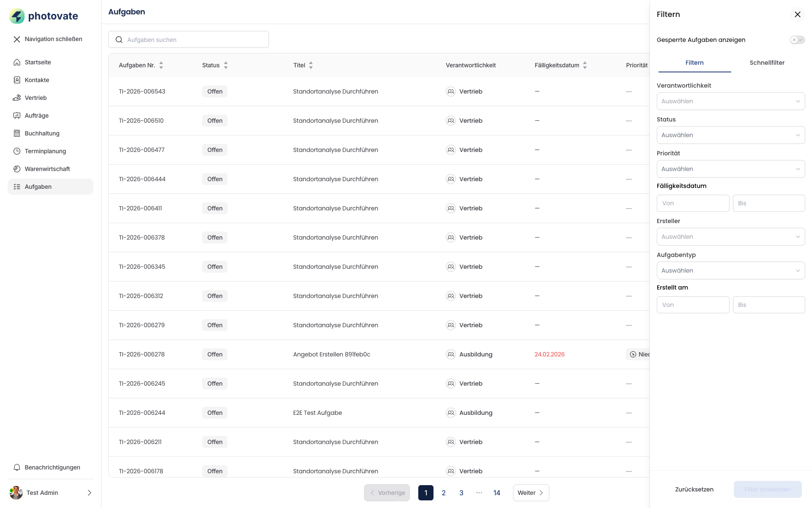Open Warenwirtschaft via its chart icon

[17, 169]
